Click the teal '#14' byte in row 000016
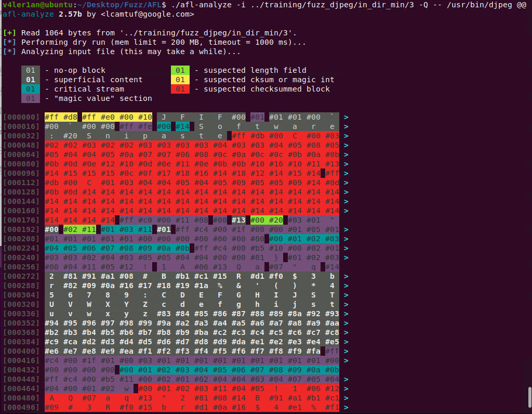This screenshot has width=532, height=414. pyautogui.click(x=182, y=126)
